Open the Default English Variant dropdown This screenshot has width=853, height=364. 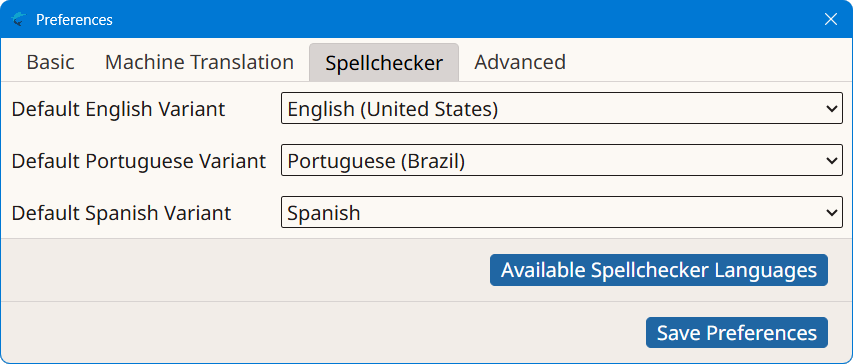562,108
